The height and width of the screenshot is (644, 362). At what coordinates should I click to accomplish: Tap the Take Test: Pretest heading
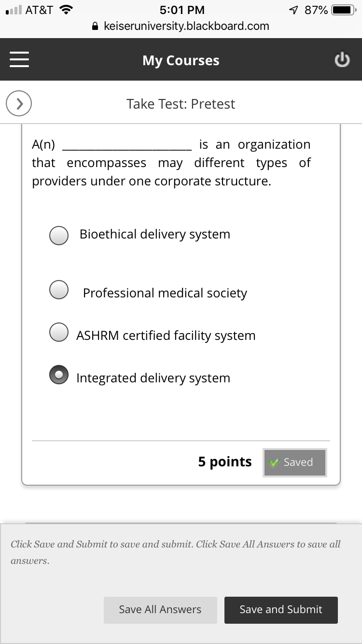tap(181, 104)
